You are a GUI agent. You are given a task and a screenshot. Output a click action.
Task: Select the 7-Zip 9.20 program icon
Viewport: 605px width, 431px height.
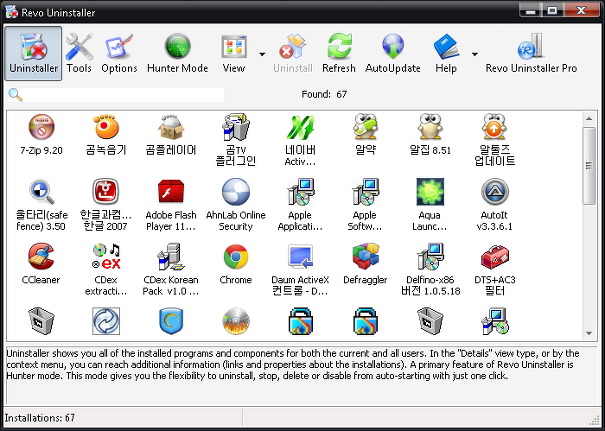41,127
